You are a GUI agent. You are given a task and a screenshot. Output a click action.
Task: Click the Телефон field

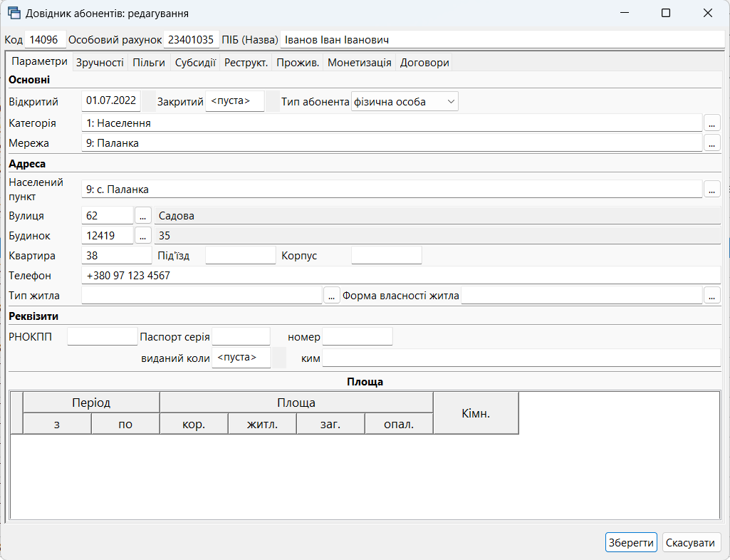point(401,275)
